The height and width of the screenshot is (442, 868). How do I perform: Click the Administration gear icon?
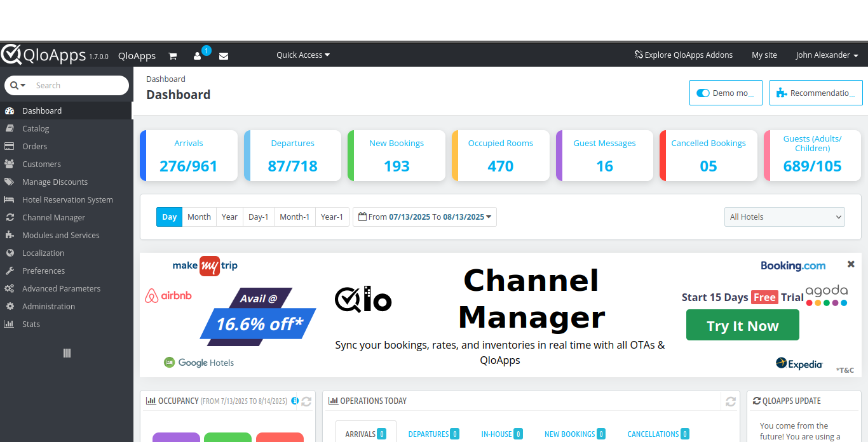tap(9, 306)
